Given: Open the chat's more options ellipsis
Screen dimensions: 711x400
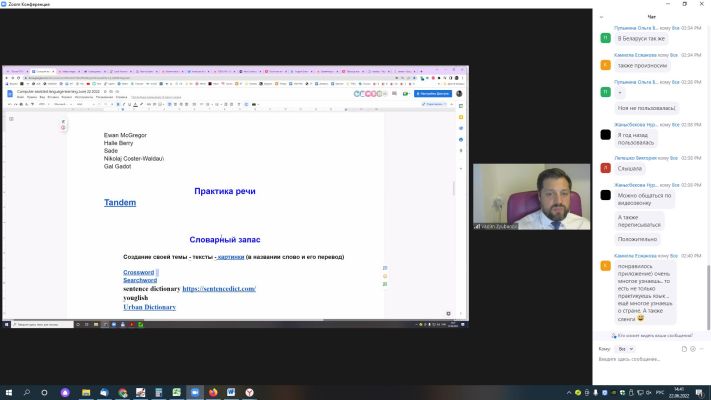Looking at the screenshot, I should pos(701,349).
